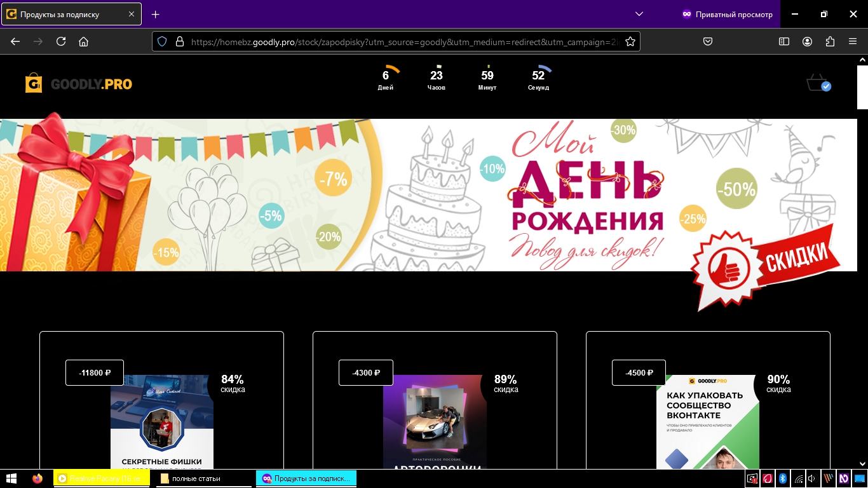Image resolution: width=868 pixels, height=488 pixels.
Task: Switch to 'полные статьи' taskbar window
Action: 203,478
